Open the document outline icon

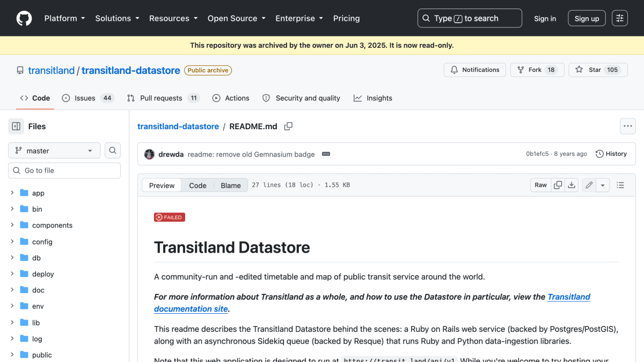tap(620, 185)
